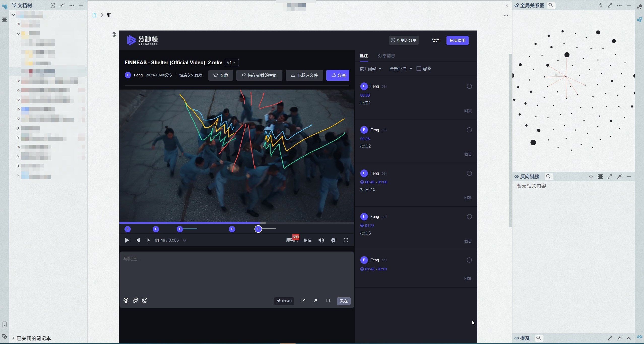Switch to 分享信息 tab
644x344 pixels.
click(387, 56)
